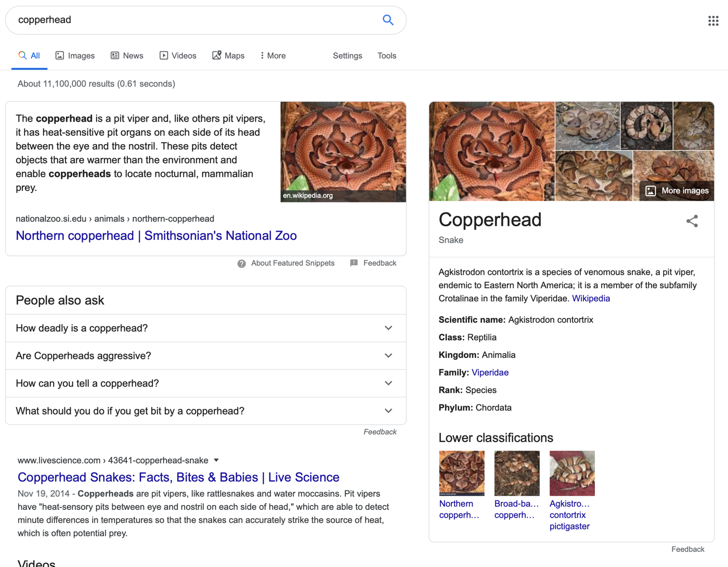Expand 'Are Copperheads aggressive?' question

(x=206, y=356)
